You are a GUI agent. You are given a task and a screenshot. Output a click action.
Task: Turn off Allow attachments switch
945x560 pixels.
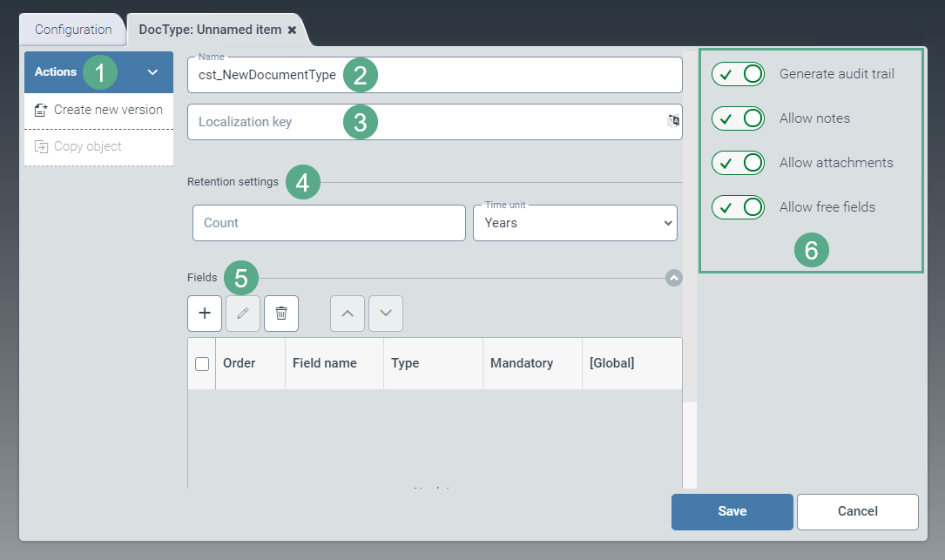738,163
